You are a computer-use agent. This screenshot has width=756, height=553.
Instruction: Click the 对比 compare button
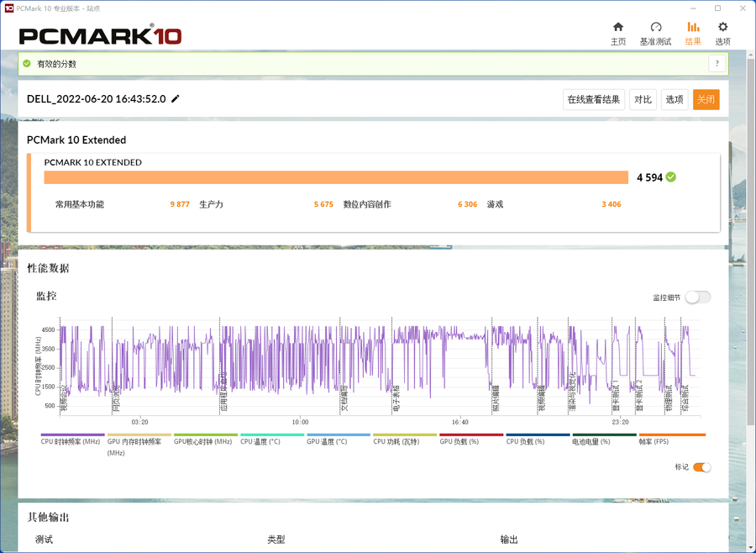pyautogui.click(x=643, y=100)
